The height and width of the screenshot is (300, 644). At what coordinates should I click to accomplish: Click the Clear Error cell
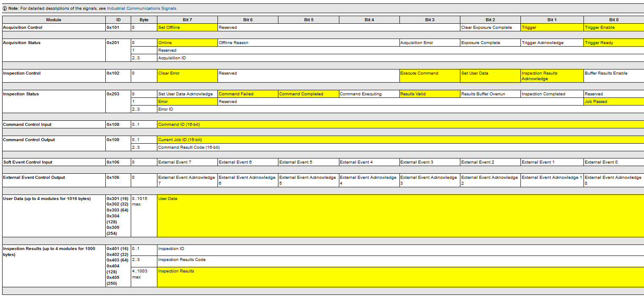coord(187,76)
